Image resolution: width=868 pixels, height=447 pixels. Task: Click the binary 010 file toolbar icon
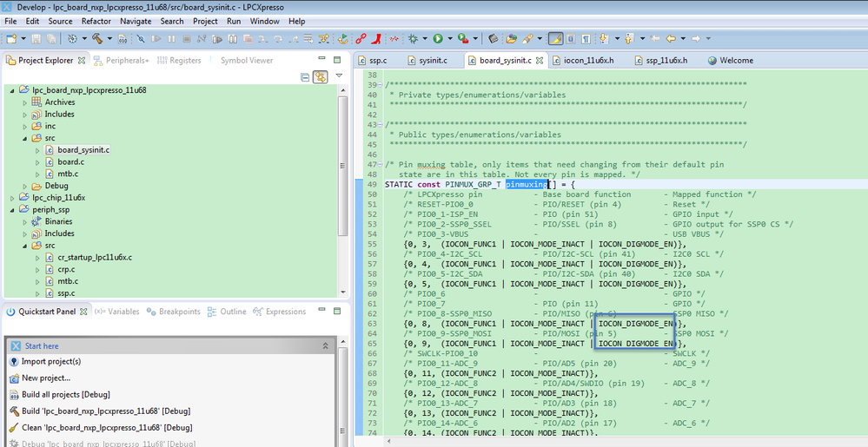pos(123,39)
